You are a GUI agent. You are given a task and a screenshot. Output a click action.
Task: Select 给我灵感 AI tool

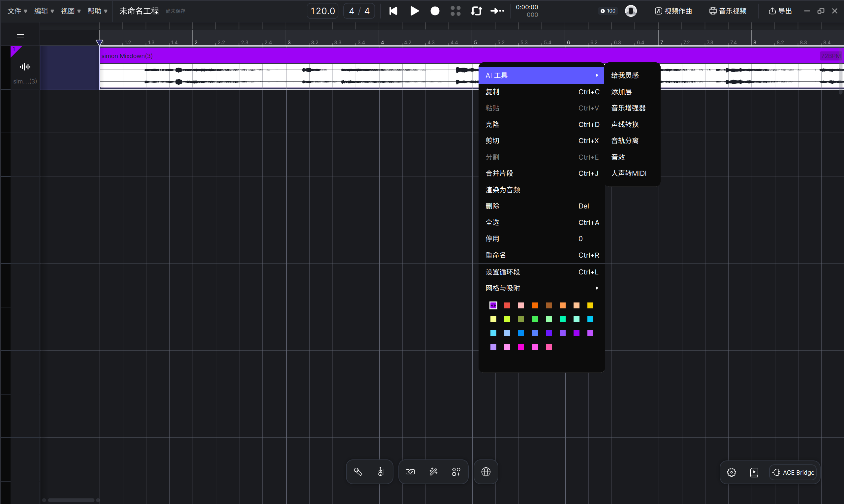click(x=633, y=76)
